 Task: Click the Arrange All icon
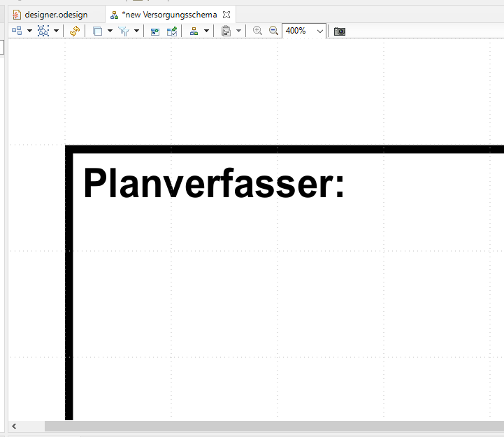point(17,31)
